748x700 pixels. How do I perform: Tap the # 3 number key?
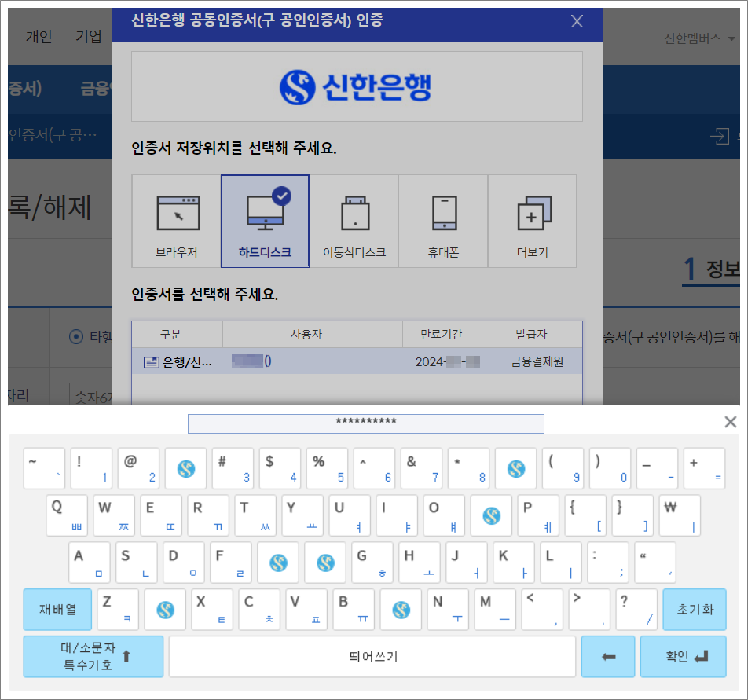coord(233,469)
